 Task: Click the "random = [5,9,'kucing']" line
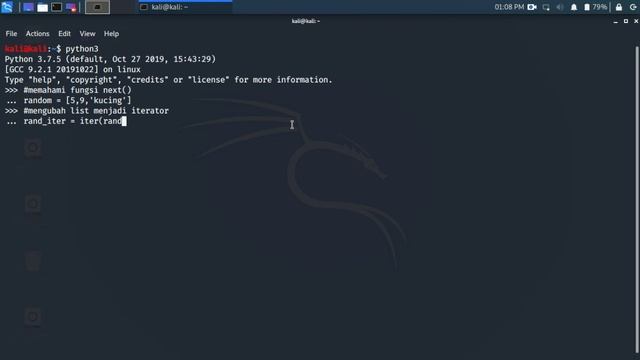pos(78,100)
